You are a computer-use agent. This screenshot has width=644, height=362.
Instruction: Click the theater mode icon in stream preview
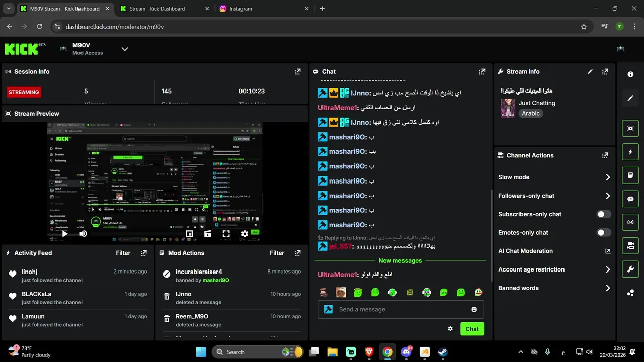(208, 234)
